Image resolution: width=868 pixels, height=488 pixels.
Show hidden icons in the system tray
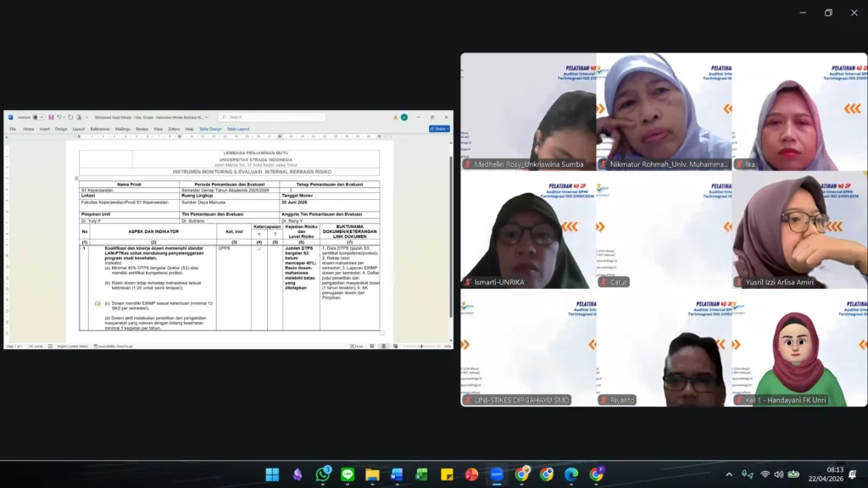point(729,474)
